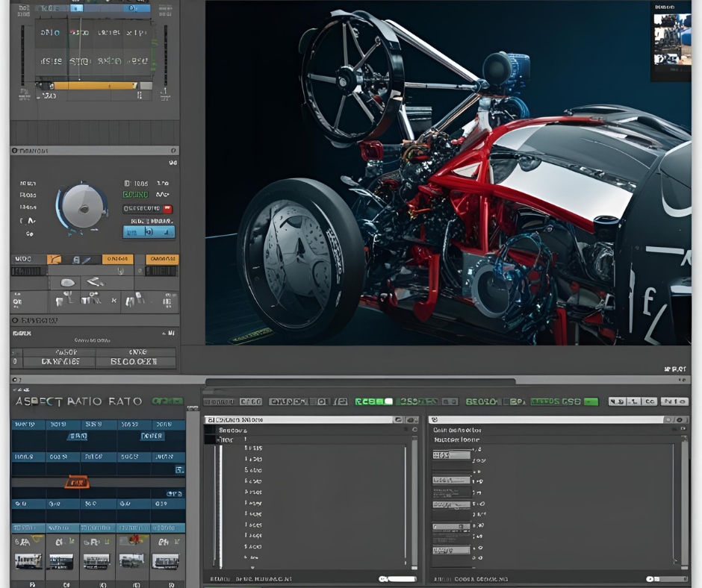The height and width of the screenshot is (588, 702).
Task: Select the fourth green tab before the green square
Action: [556, 402]
